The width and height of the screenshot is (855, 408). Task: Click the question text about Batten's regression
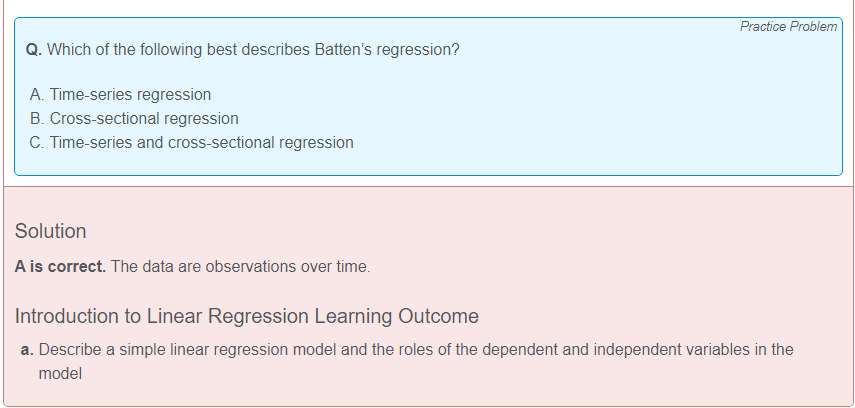tap(243, 50)
